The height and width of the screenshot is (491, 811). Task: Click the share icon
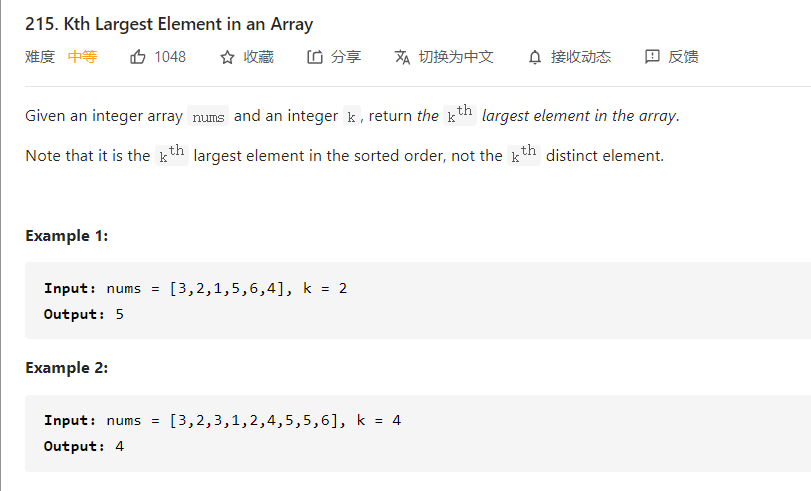pyautogui.click(x=315, y=57)
